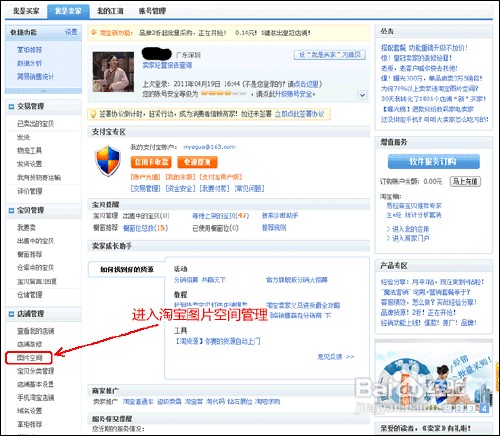The image size is (500, 436).
Task: Collapse the 店铺管理 section icon
Action: 11,314
